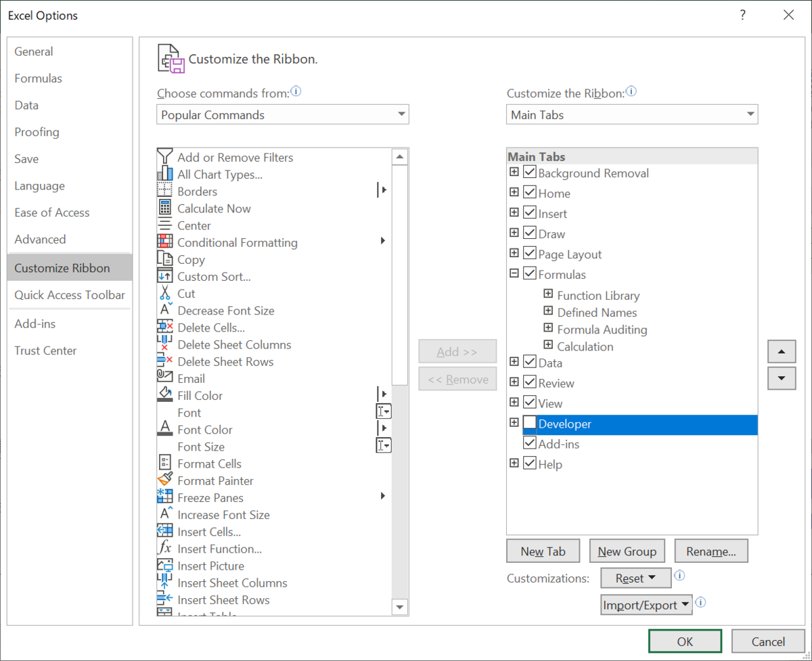Open the Customize the Ribbon Main Tabs dropdown
The image size is (812, 661).
click(632, 114)
